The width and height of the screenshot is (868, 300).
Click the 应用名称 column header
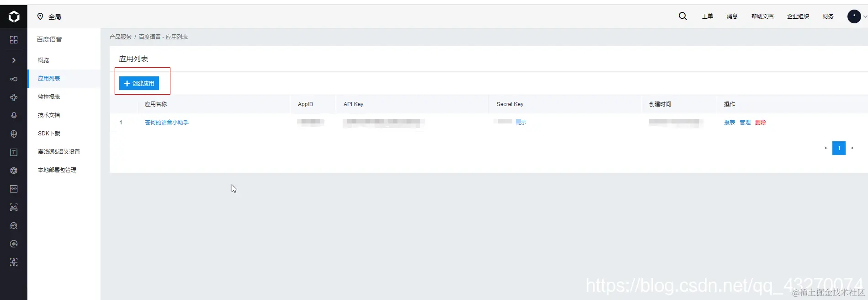coord(156,104)
